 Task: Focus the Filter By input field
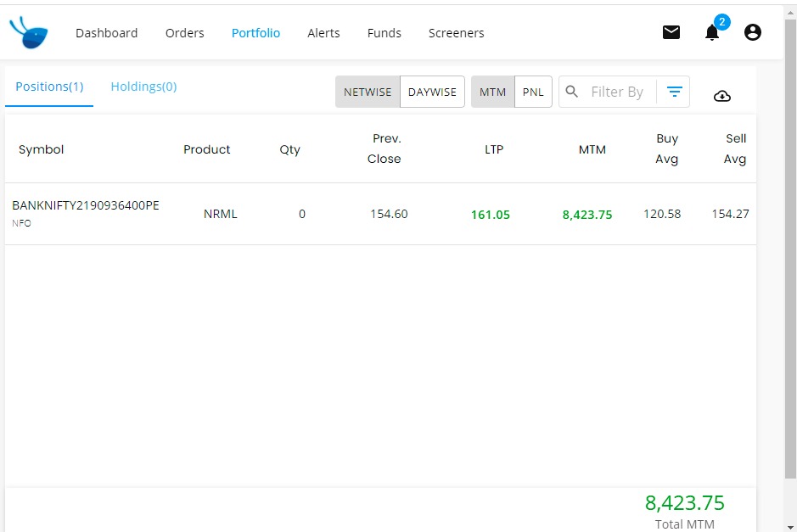616,92
